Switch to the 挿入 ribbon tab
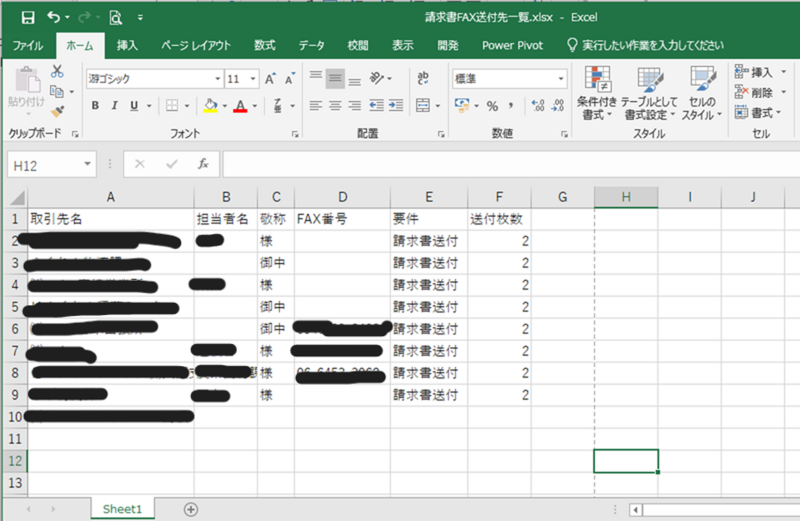 (127, 45)
